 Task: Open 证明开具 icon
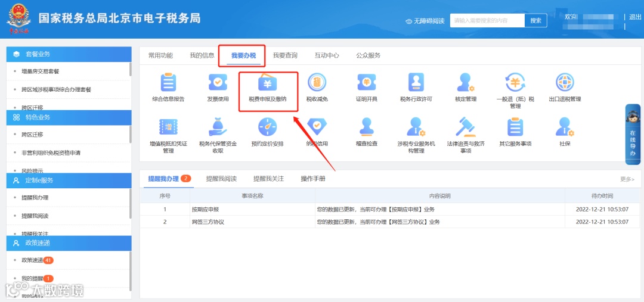(366, 82)
